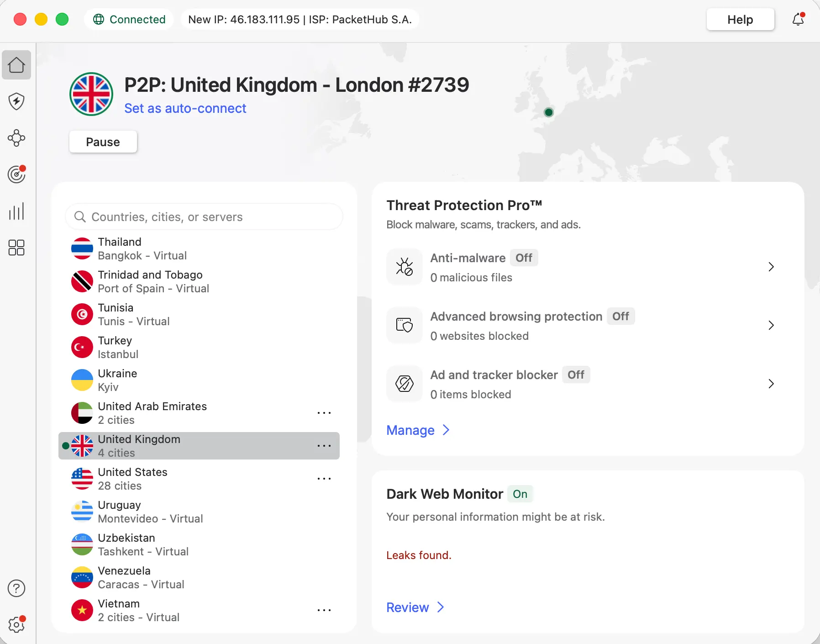Open the help question mark icon

click(16, 588)
